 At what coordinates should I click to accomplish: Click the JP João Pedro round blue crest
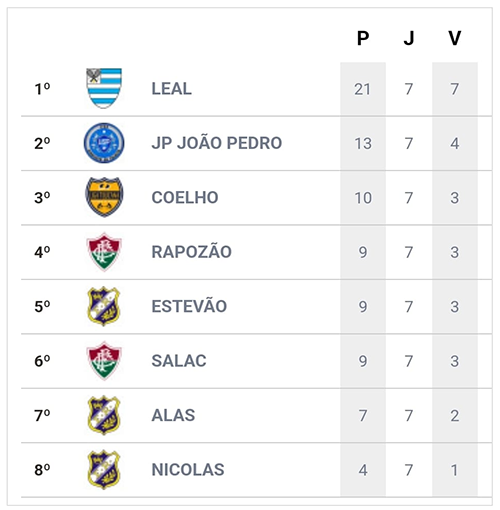tap(104, 143)
